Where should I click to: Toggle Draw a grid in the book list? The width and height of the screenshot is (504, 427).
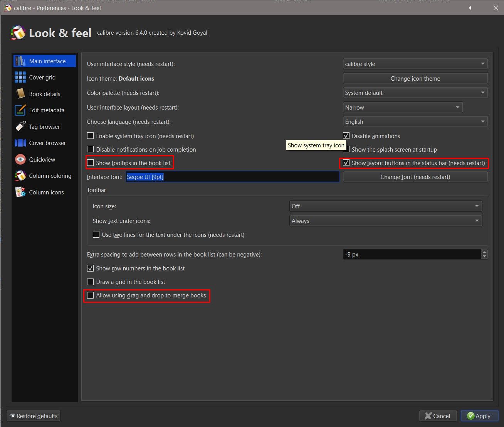[x=91, y=282]
